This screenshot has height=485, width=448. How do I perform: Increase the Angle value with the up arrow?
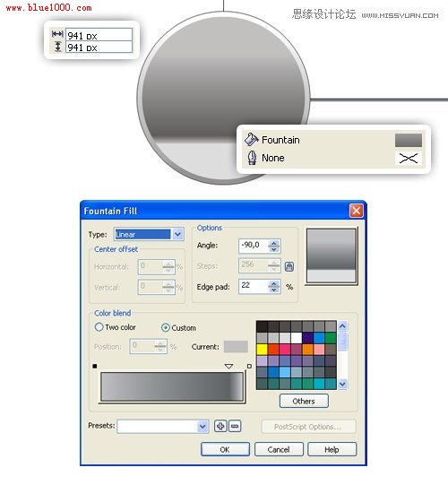273,243
